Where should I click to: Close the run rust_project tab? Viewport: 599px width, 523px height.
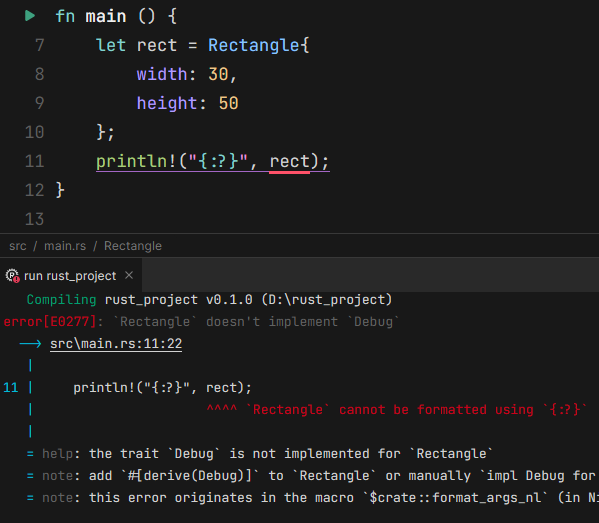point(129,275)
